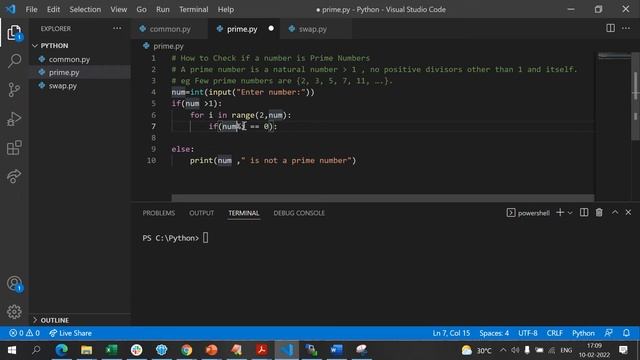Click Ln 7, Col 15 to go to line

point(451,333)
